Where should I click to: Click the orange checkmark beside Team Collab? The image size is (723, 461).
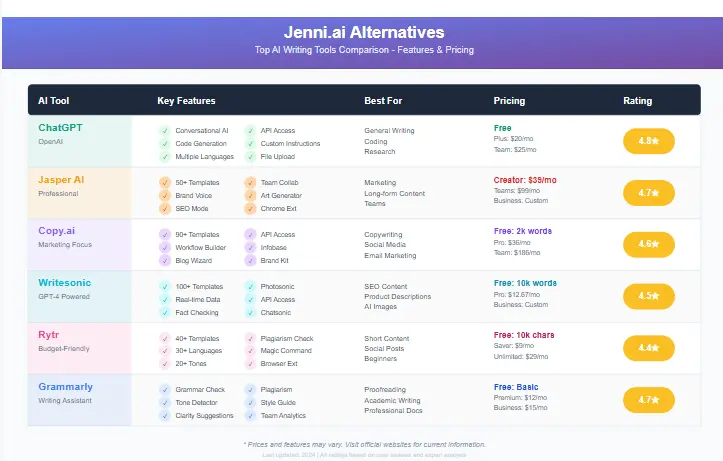tap(250, 183)
